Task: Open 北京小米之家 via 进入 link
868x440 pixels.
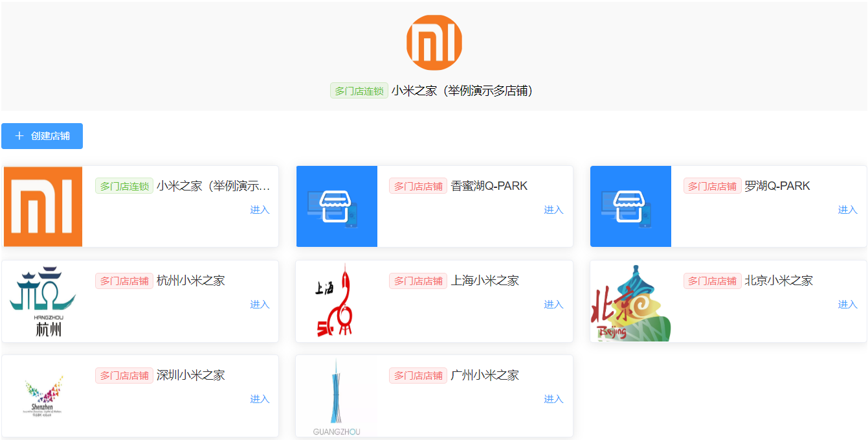Action: (848, 305)
